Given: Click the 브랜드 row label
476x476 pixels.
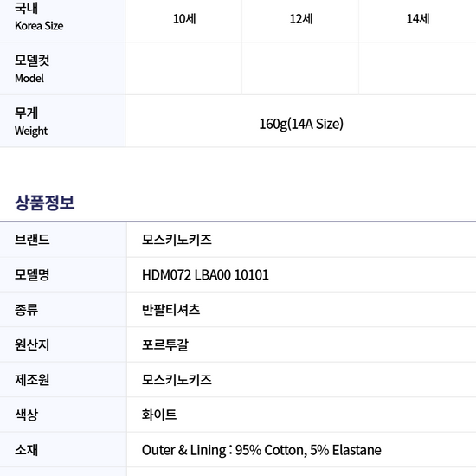Looking at the screenshot, I should (32, 240).
